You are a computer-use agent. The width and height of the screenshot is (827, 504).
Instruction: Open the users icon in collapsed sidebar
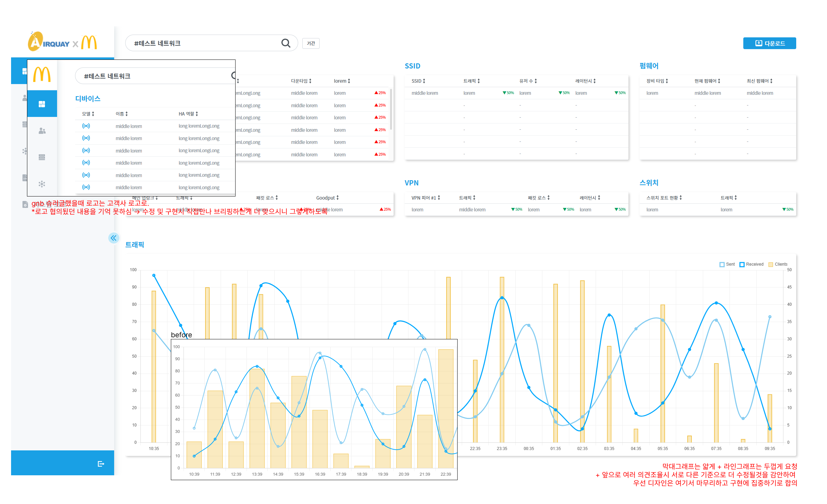[42, 131]
